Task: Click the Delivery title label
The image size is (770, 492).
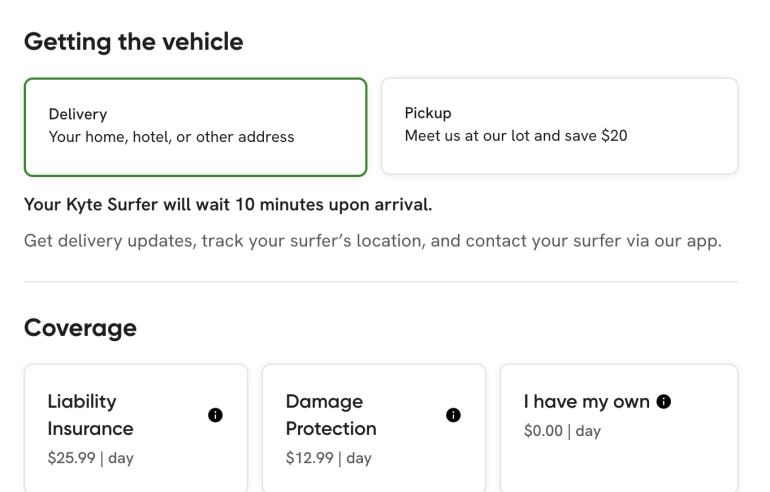Action: coord(78,114)
